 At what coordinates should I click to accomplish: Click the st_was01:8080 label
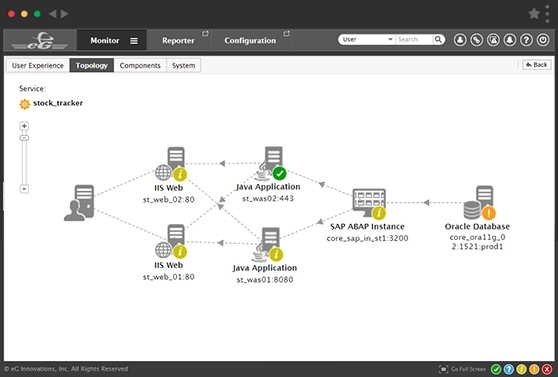click(x=265, y=280)
